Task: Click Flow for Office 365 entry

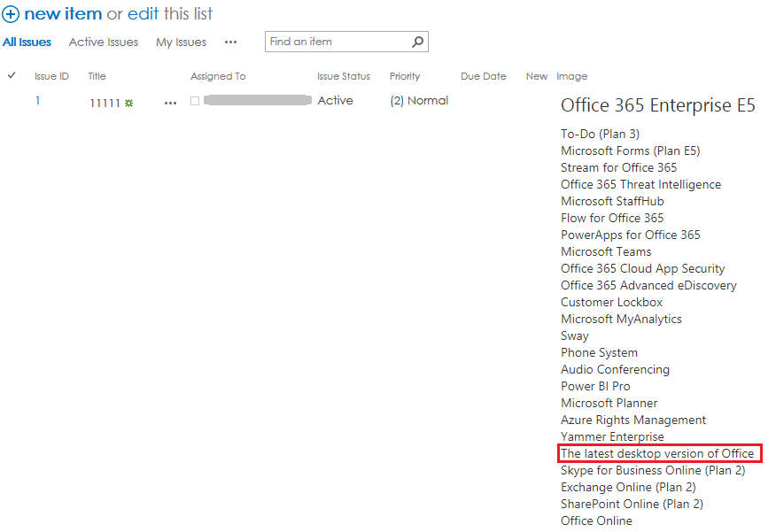Action: pos(612,218)
